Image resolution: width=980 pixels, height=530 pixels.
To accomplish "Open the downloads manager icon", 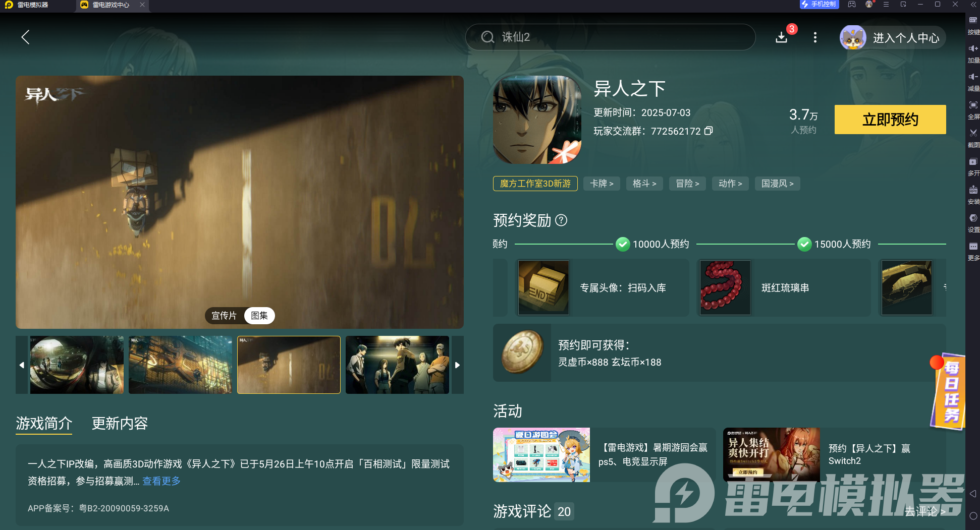I will coord(782,37).
